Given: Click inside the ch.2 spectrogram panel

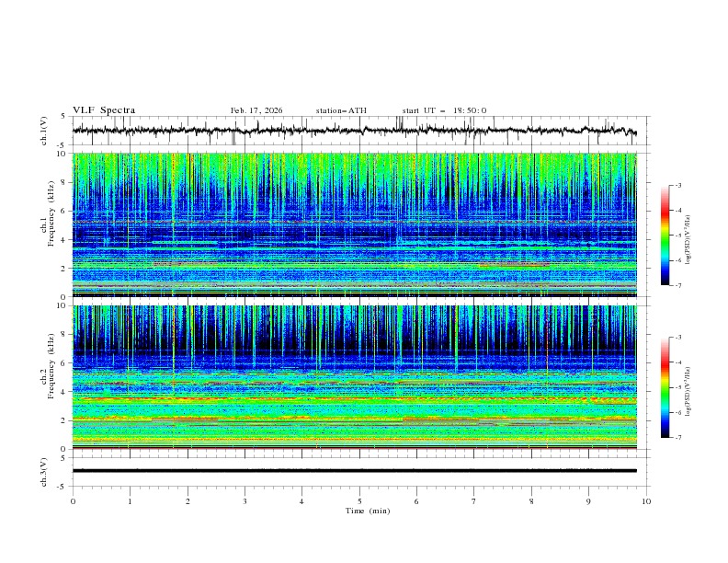Looking at the screenshot, I should pyautogui.click(x=354, y=377).
